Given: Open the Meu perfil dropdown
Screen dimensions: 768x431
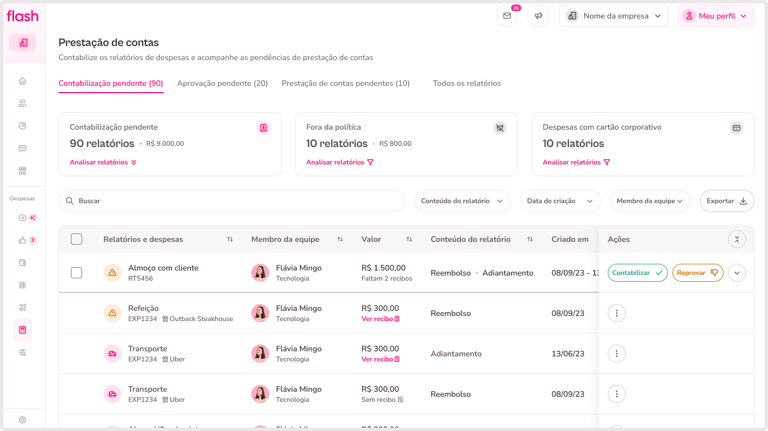Looking at the screenshot, I should (x=716, y=16).
